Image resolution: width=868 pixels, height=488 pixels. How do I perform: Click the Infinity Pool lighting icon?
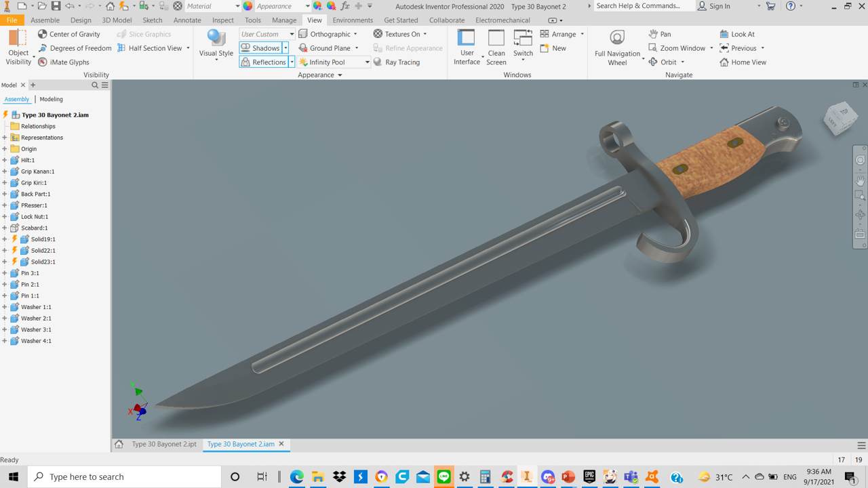pos(303,62)
